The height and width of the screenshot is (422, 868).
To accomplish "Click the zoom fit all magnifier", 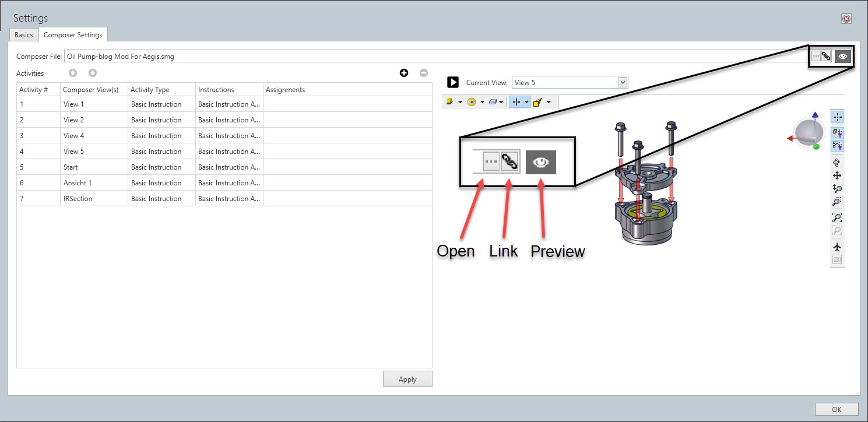I will click(x=838, y=217).
